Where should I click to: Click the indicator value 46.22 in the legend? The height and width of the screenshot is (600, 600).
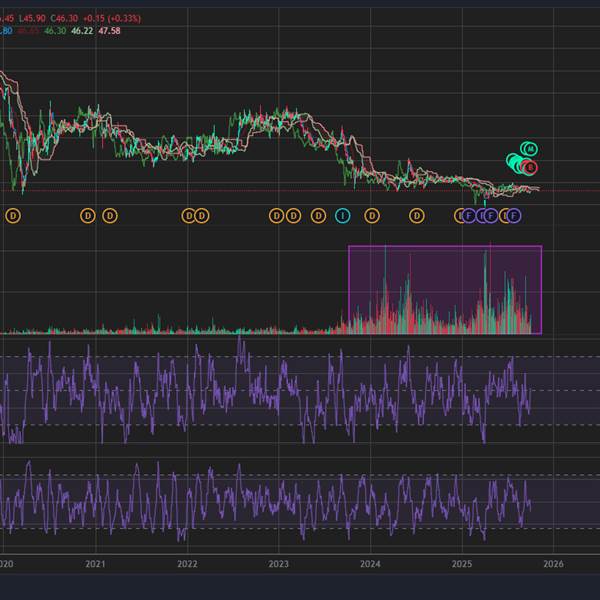pyautogui.click(x=82, y=31)
